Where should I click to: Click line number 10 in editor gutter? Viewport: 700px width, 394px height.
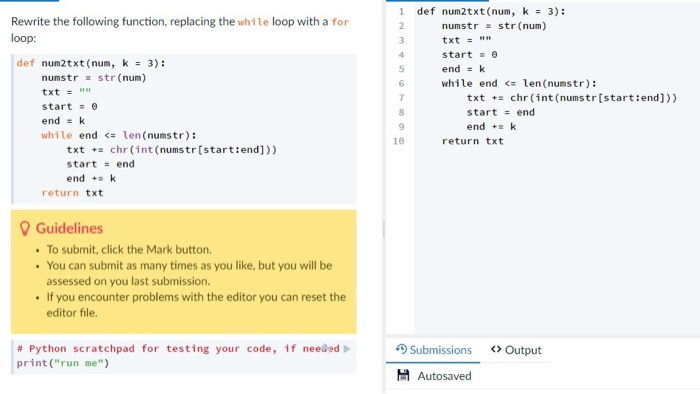(398, 141)
